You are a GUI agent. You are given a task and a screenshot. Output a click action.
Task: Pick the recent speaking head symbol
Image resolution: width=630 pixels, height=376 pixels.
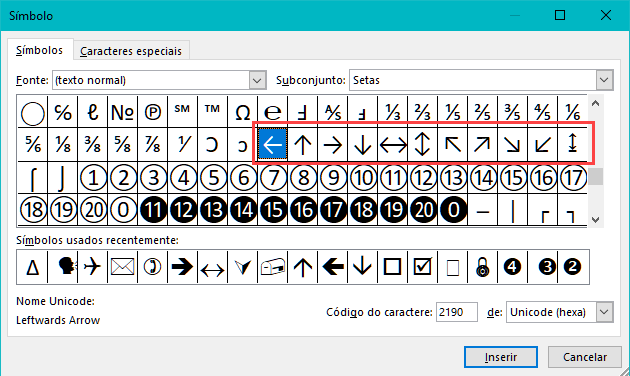(x=63, y=267)
